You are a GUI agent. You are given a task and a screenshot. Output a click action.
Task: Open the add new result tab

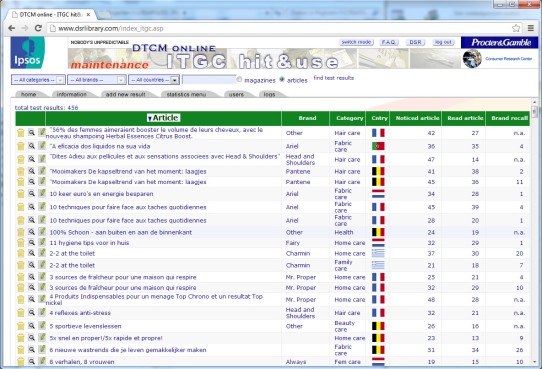coord(125,94)
